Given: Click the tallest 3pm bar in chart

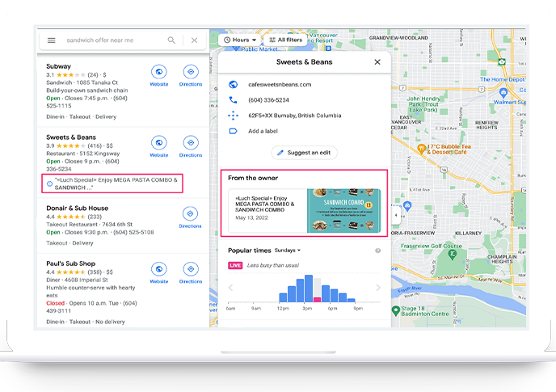Looking at the screenshot, I should (x=309, y=289).
